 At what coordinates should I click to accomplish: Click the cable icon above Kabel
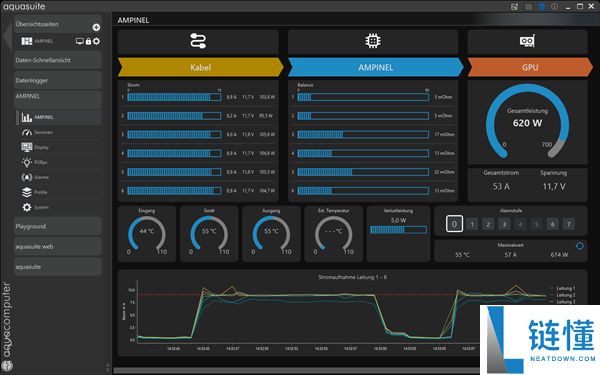point(198,41)
